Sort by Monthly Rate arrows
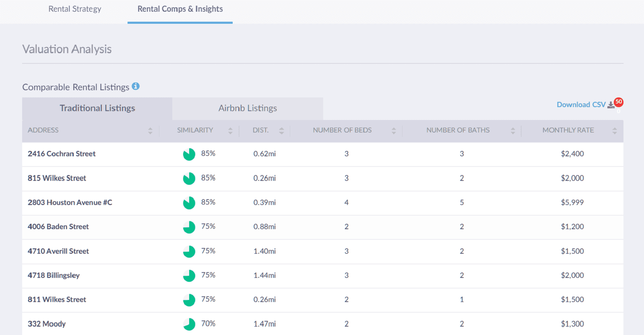The width and height of the screenshot is (644, 335). pyautogui.click(x=615, y=130)
